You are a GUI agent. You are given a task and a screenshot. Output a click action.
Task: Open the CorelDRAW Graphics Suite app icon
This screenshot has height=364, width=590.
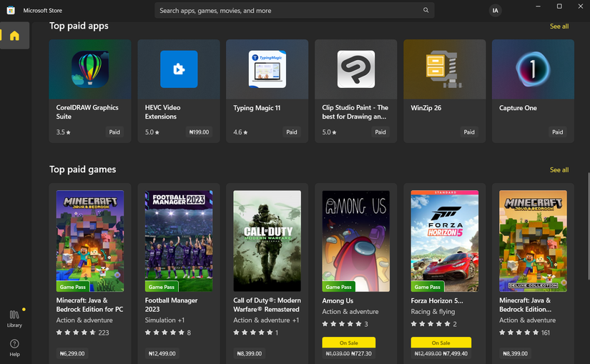(x=90, y=69)
